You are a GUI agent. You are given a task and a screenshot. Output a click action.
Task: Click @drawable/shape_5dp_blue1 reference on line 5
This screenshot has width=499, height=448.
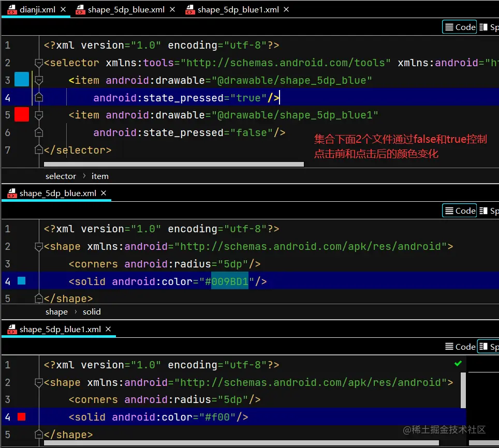[x=295, y=115]
